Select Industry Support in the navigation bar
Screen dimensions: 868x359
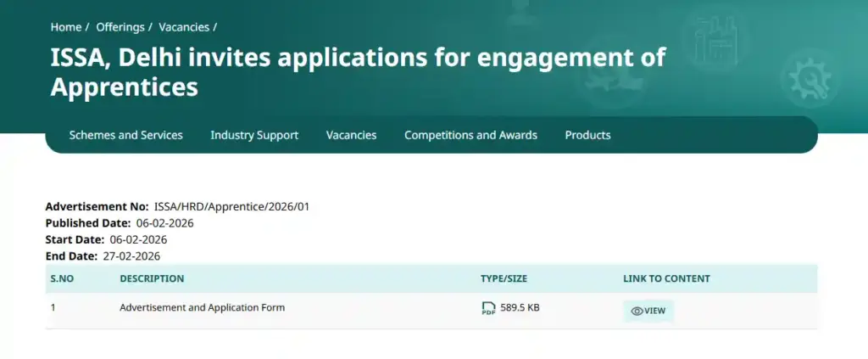click(254, 135)
